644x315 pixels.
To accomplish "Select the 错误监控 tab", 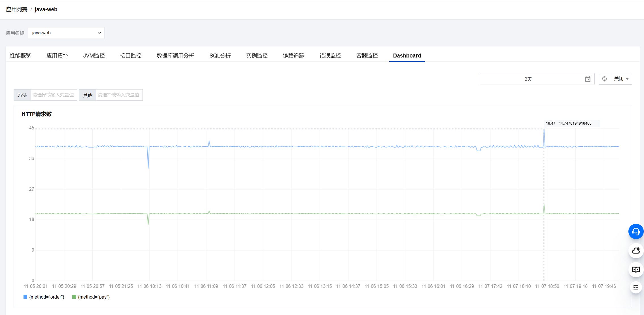I will 330,56.
